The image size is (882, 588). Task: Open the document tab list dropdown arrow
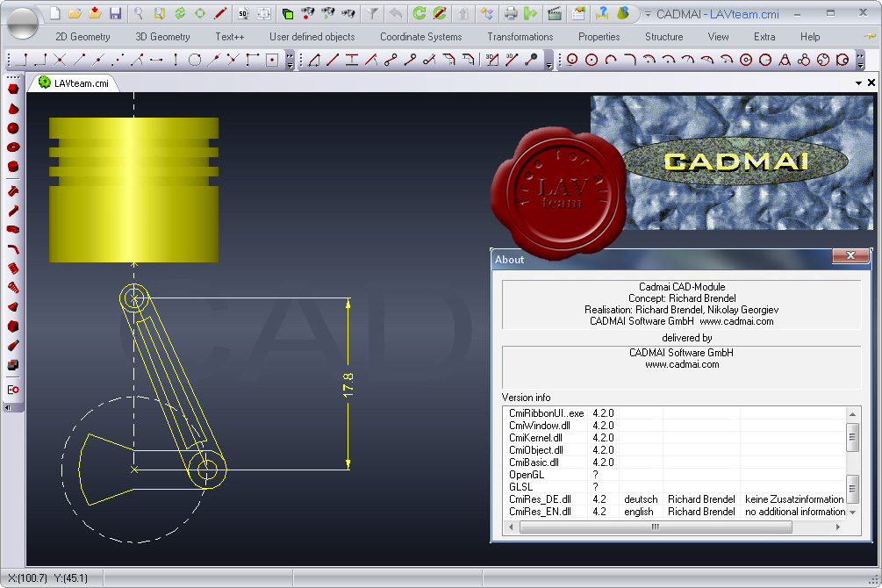(859, 83)
